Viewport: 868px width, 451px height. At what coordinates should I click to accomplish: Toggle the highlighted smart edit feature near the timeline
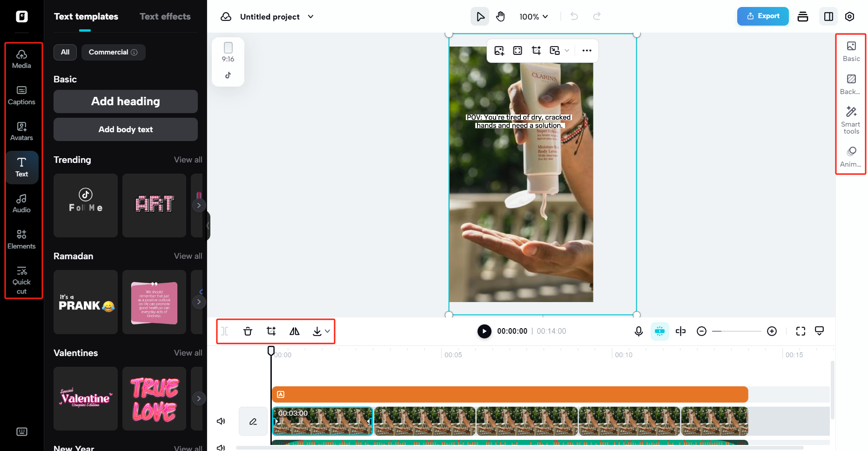tap(659, 331)
